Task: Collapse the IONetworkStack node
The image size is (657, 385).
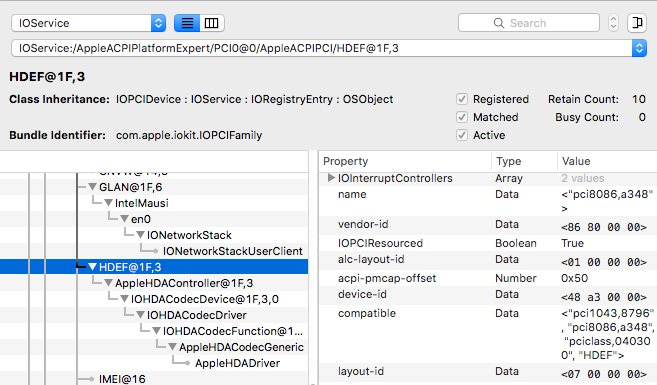Action: pos(140,235)
